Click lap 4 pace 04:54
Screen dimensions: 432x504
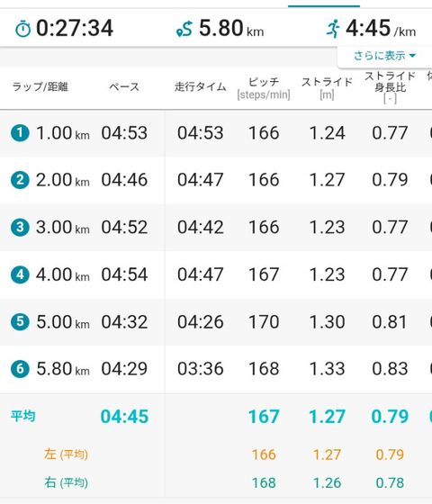click(124, 274)
